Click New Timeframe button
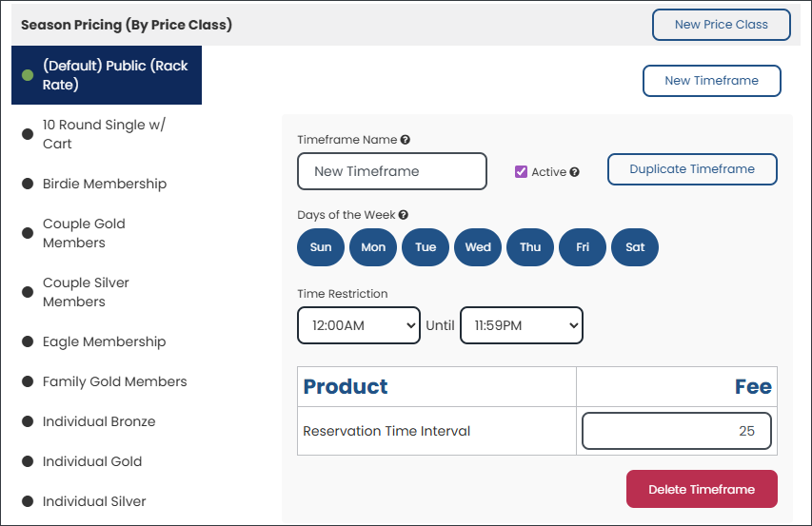 (x=711, y=81)
